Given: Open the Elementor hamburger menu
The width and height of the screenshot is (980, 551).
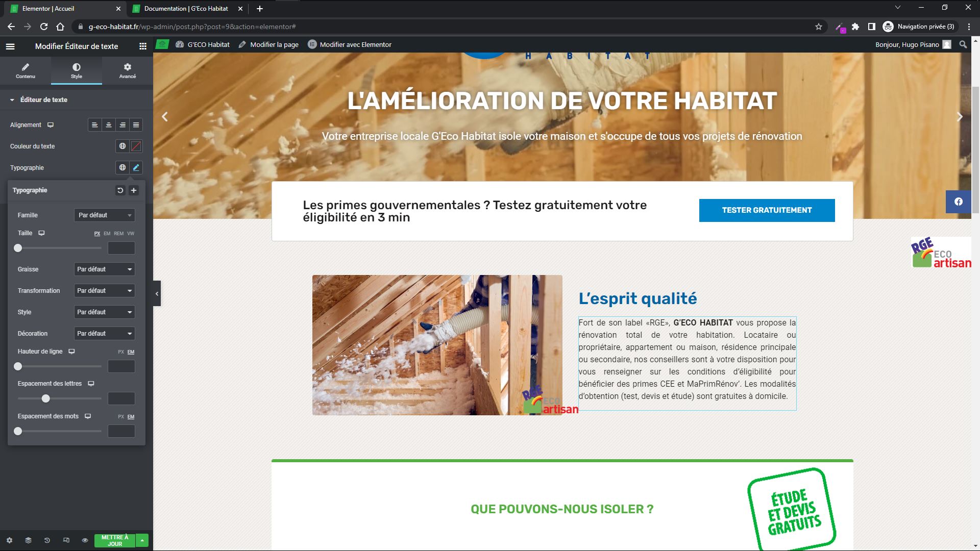Looking at the screenshot, I should 10,46.
